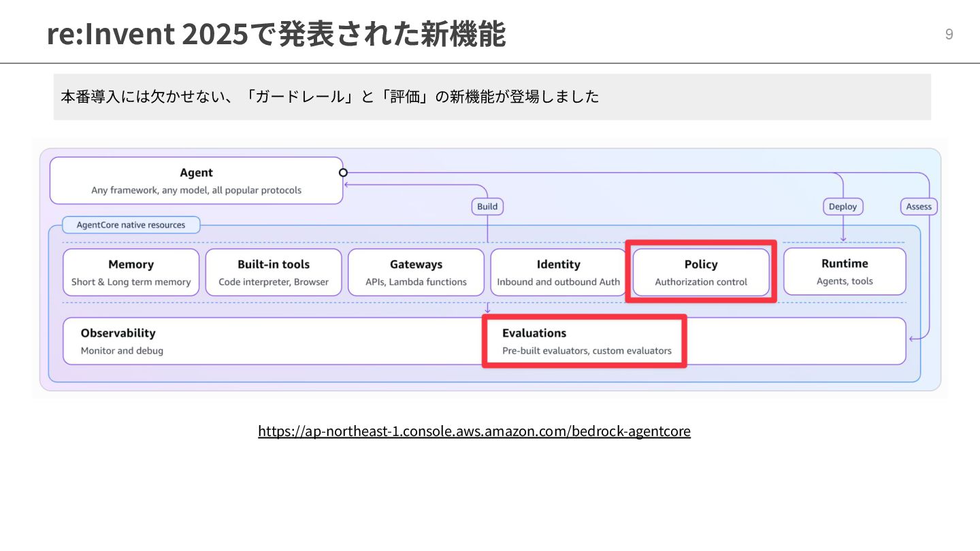
Task: Select the Policy authorization control card
Action: [x=701, y=272]
